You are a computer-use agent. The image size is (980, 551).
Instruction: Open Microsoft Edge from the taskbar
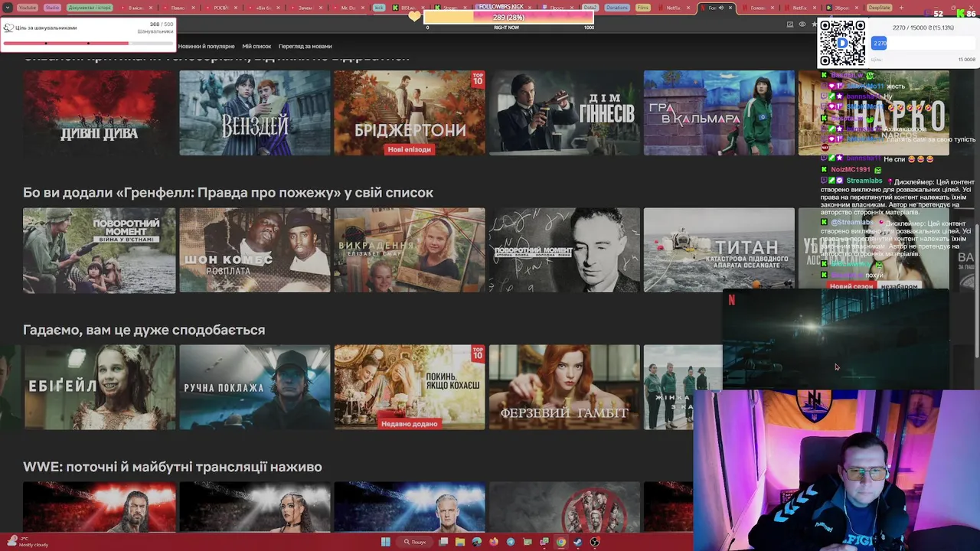click(477, 542)
